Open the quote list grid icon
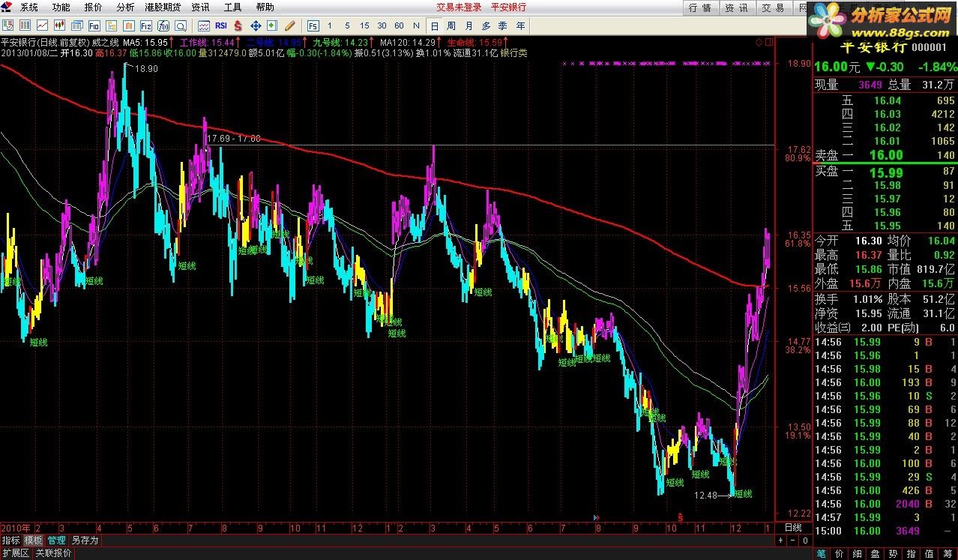 25,25
